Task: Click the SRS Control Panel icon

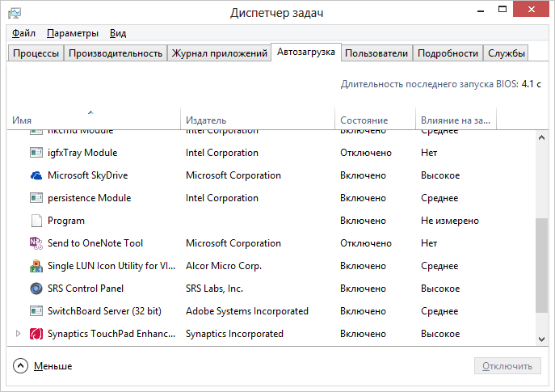Action: [36, 289]
